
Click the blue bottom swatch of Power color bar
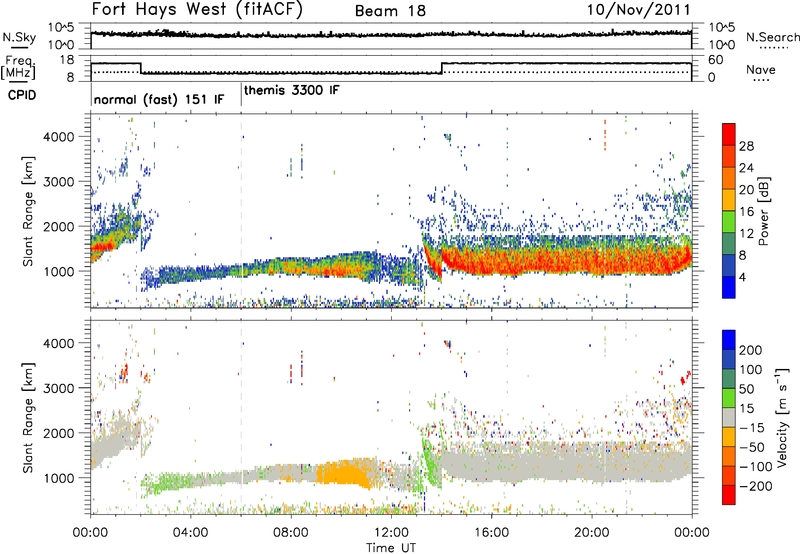click(729, 287)
